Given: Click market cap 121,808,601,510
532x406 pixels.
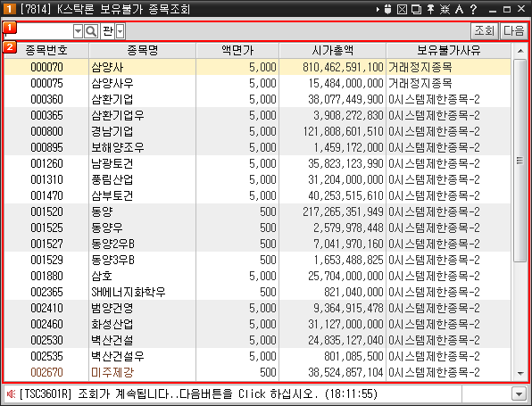Looking at the screenshot, I should coord(343,131).
